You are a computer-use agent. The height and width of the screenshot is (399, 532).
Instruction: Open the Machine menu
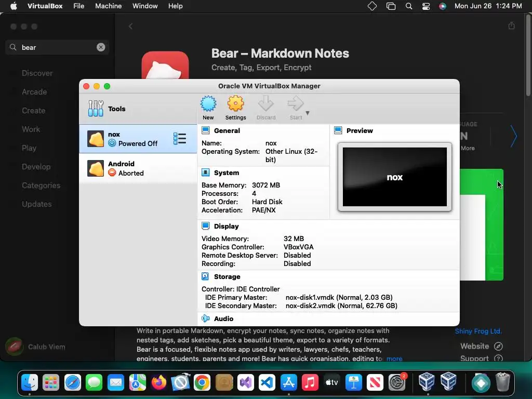(x=108, y=6)
